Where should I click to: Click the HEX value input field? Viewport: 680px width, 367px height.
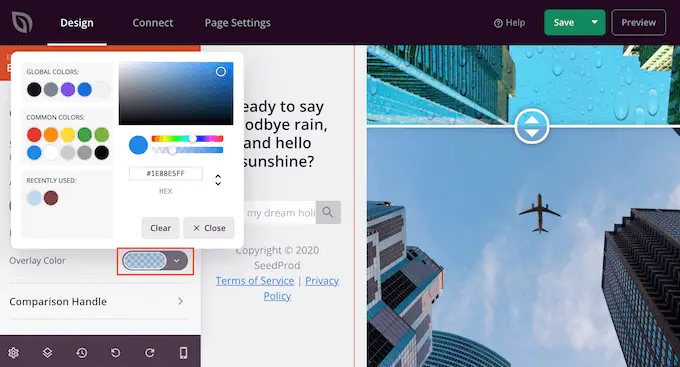coord(166,174)
